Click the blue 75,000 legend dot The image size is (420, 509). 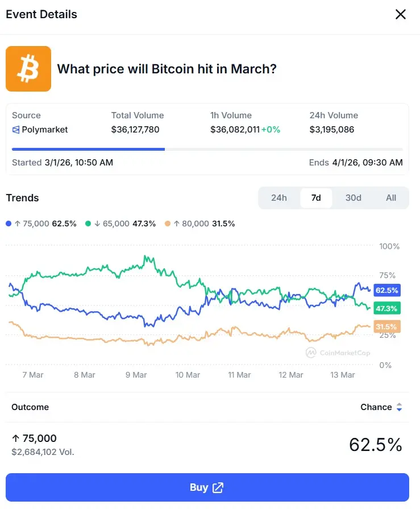click(7, 224)
